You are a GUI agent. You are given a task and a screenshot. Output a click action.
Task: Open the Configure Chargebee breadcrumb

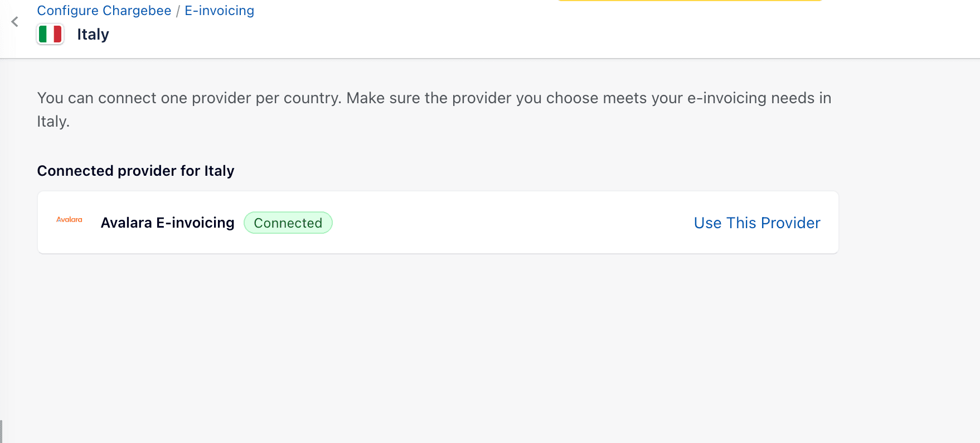point(104,11)
